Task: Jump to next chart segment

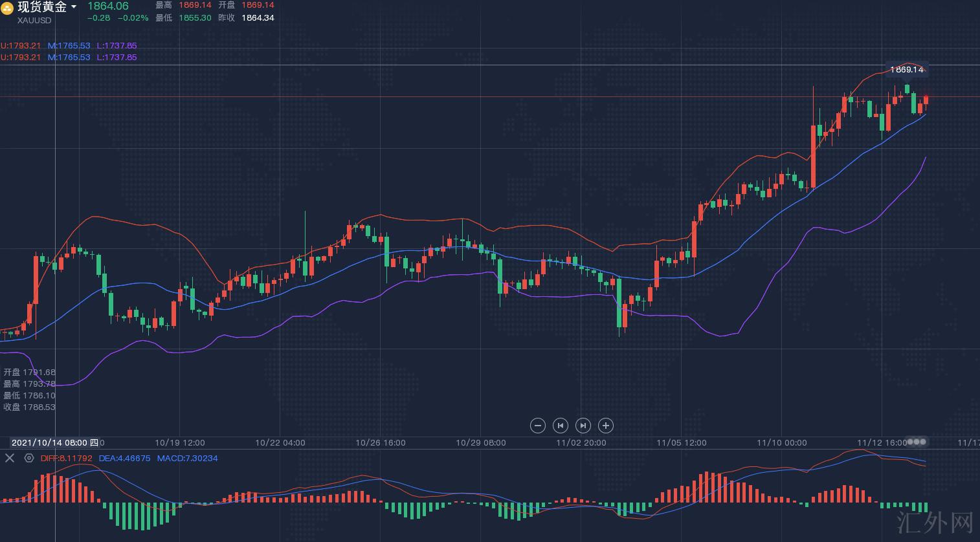Action: [583, 426]
